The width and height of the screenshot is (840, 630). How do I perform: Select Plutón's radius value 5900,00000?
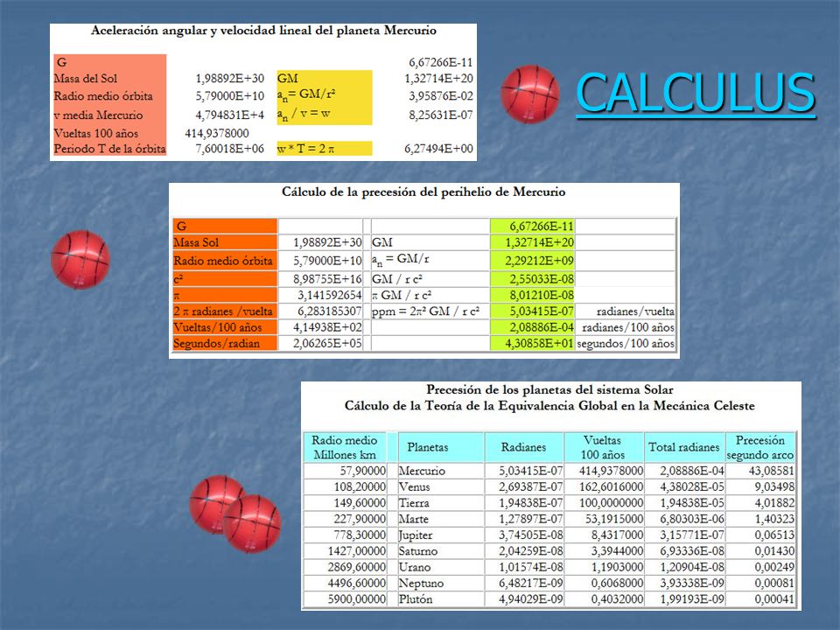pos(357,598)
